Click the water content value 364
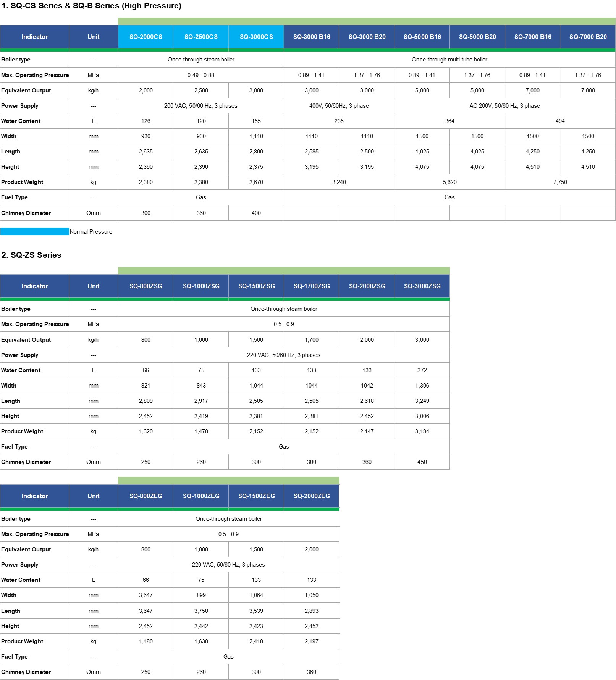The image size is (616, 680). coord(449,121)
